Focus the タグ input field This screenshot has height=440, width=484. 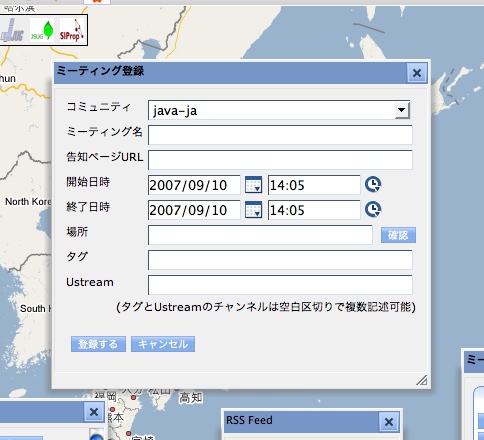click(x=280, y=260)
